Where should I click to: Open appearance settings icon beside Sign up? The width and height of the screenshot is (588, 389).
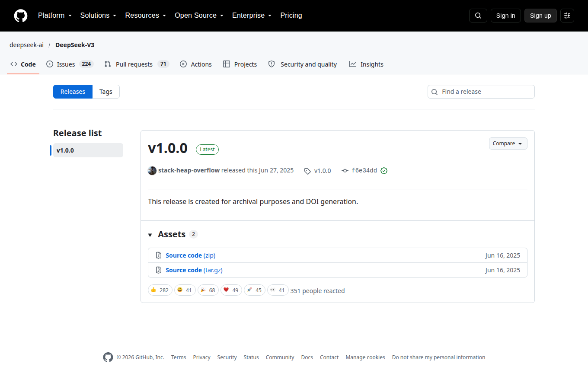pyautogui.click(x=567, y=16)
